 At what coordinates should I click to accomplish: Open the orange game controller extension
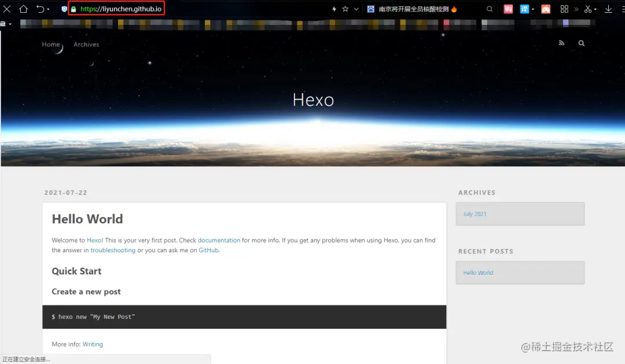point(546,9)
